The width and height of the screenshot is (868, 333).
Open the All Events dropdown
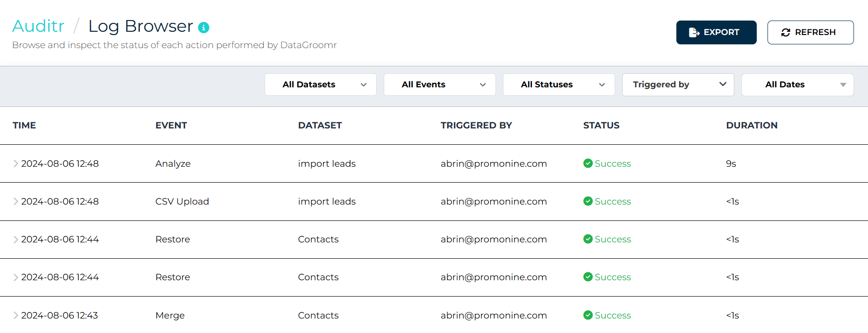[440, 85]
